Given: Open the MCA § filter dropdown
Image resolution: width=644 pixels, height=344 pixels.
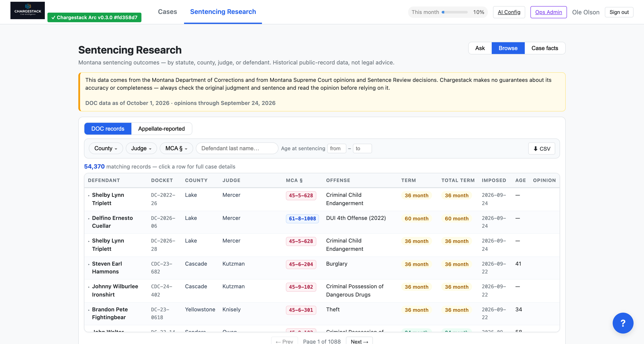Looking at the screenshot, I should (176, 148).
